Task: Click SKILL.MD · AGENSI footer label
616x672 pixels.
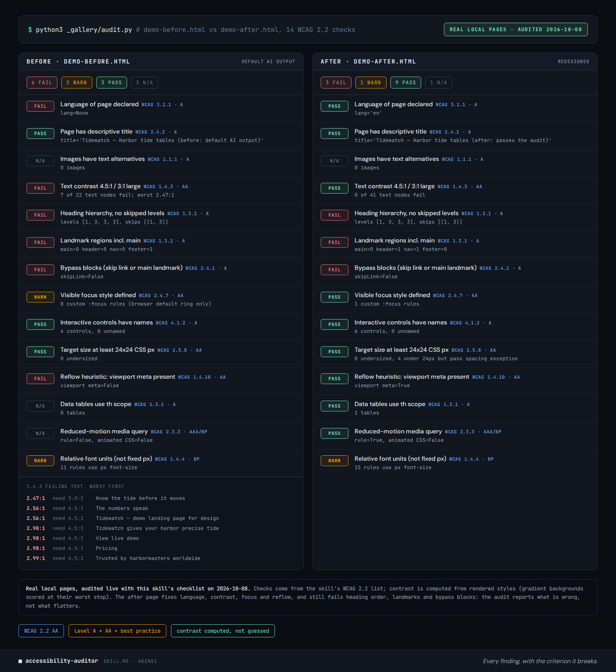Action: coord(130,661)
